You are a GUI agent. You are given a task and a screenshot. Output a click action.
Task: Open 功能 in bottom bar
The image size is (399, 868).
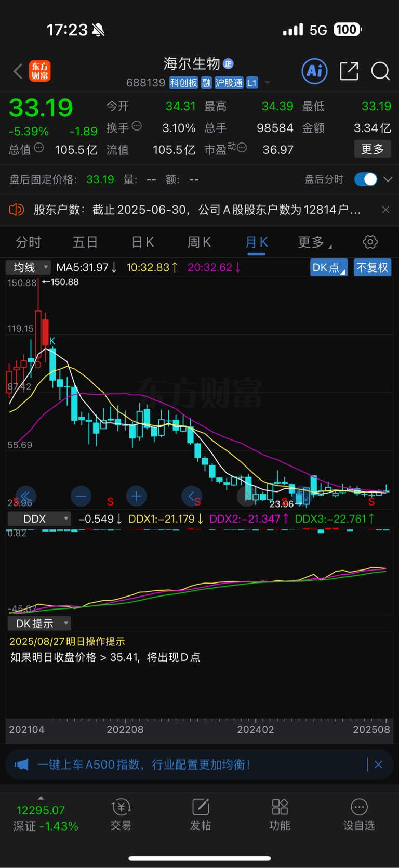(x=280, y=815)
